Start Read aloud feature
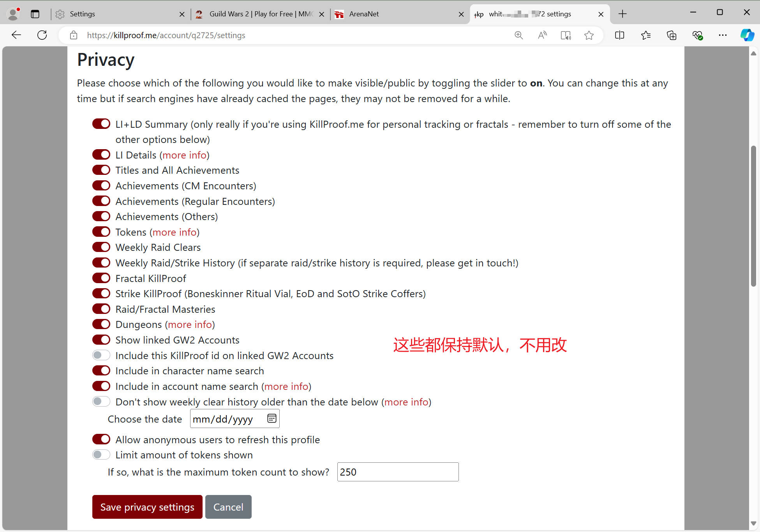Image resolution: width=760 pixels, height=532 pixels. 542,35
